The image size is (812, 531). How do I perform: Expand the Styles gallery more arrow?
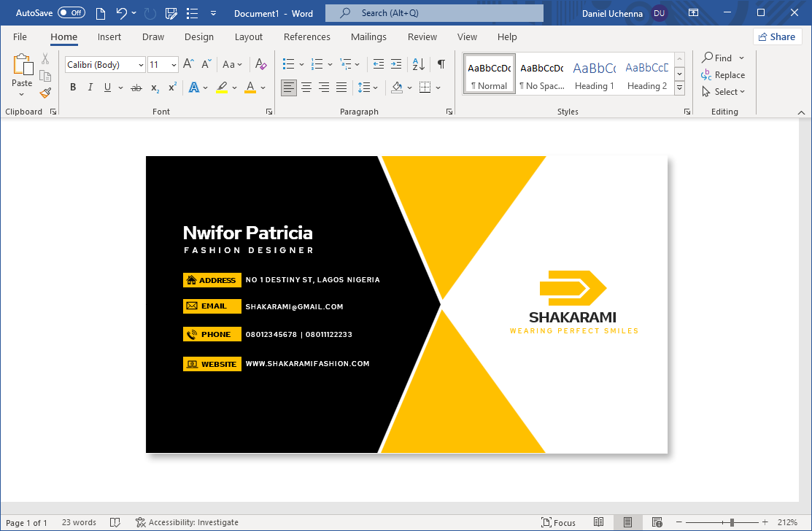pyautogui.click(x=679, y=88)
